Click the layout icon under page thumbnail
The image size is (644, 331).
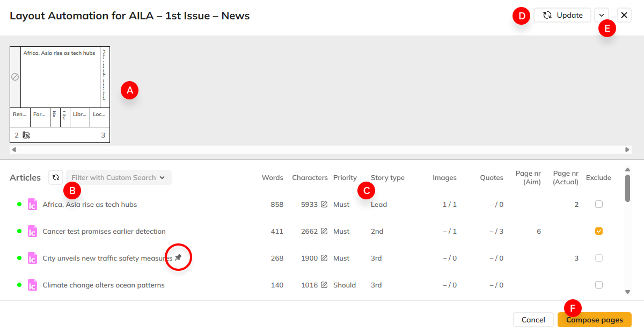tap(26, 135)
